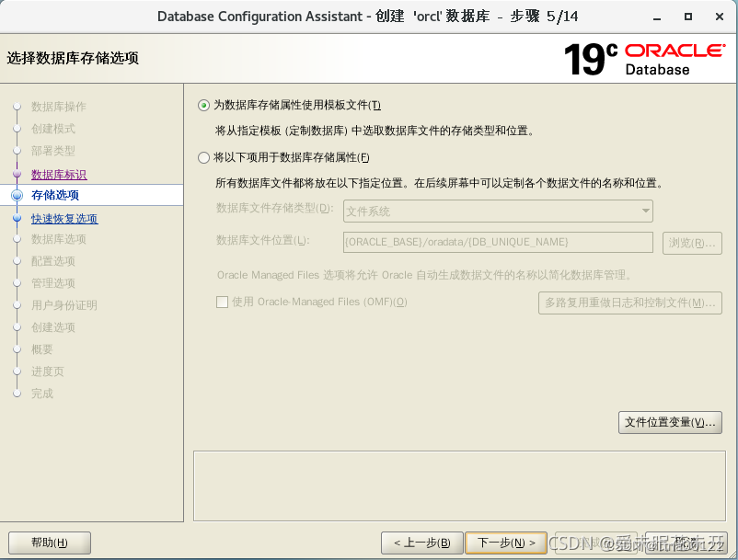Open the 数据库标识 step link
The image size is (738, 560).
tap(59, 175)
